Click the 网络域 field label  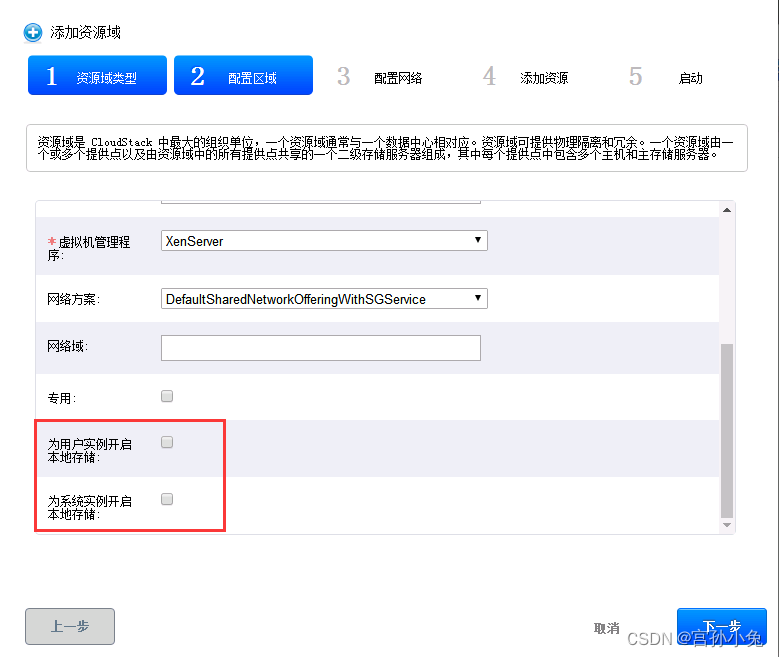pos(68,346)
